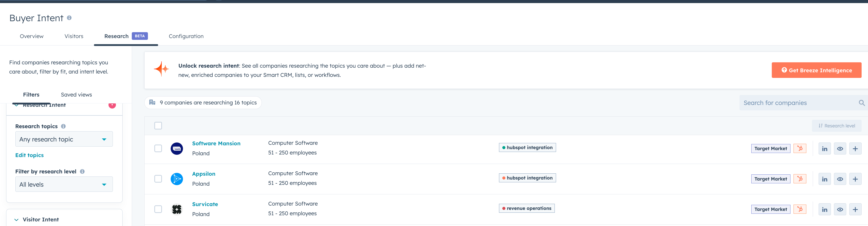The height and width of the screenshot is (226, 868).
Task: Click the info icon next to Research topics
Action: [63, 126]
